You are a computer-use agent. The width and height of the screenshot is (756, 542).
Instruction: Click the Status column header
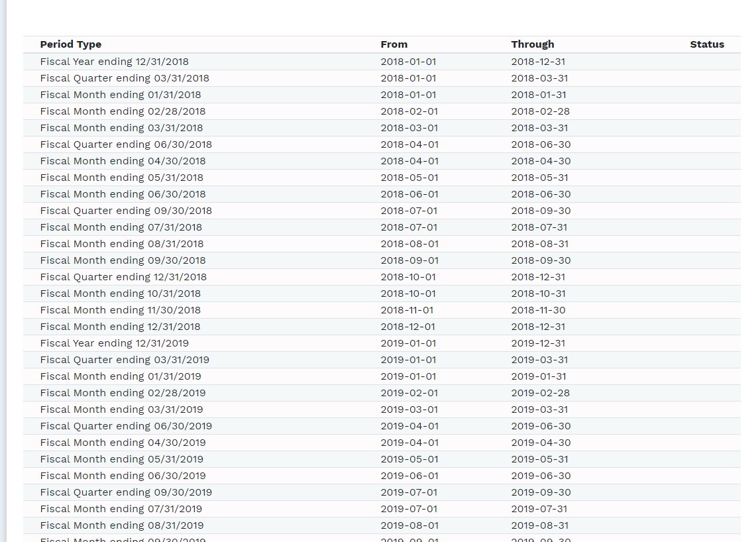pyautogui.click(x=706, y=44)
